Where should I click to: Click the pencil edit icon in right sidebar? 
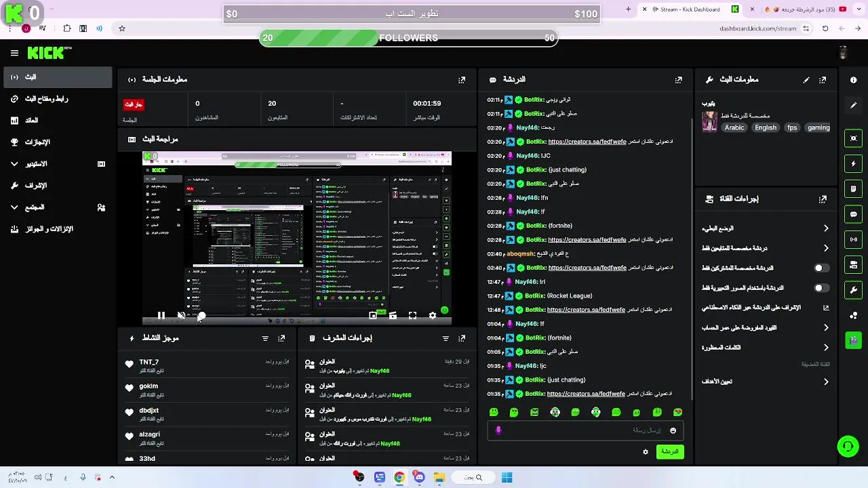(x=853, y=105)
